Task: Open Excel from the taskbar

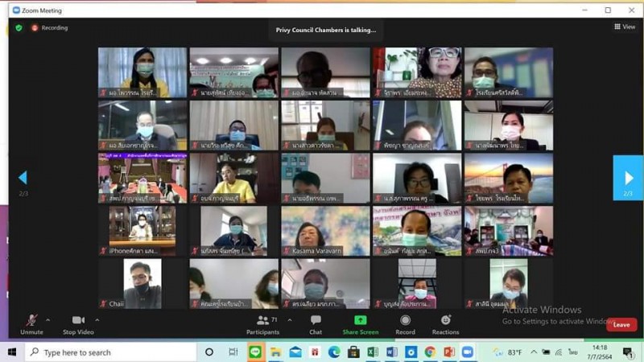Action: pyautogui.click(x=373, y=352)
